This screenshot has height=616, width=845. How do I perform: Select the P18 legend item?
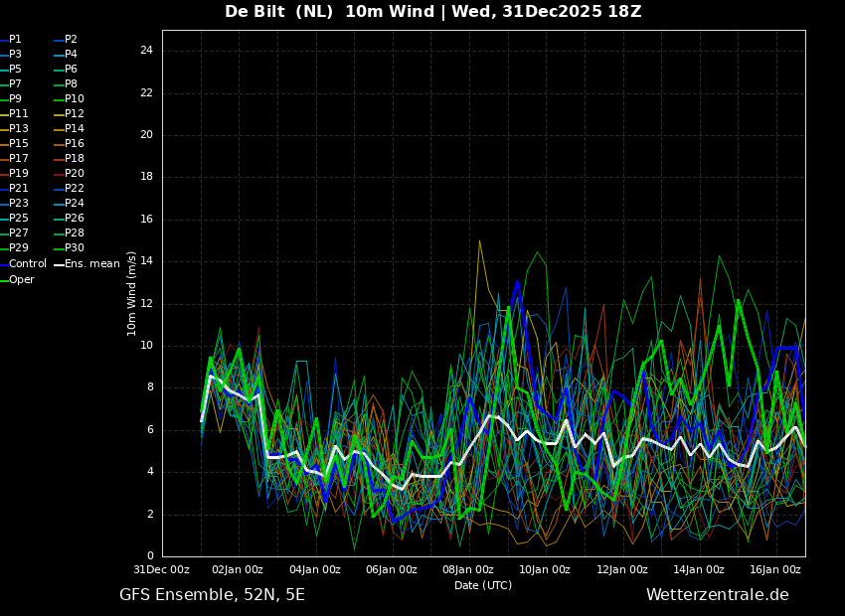tap(70, 158)
